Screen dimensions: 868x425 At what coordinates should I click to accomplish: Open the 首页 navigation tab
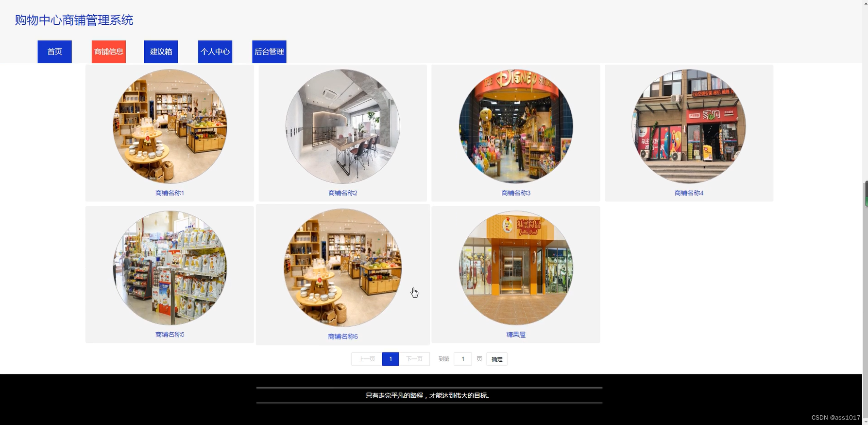(54, 52)
